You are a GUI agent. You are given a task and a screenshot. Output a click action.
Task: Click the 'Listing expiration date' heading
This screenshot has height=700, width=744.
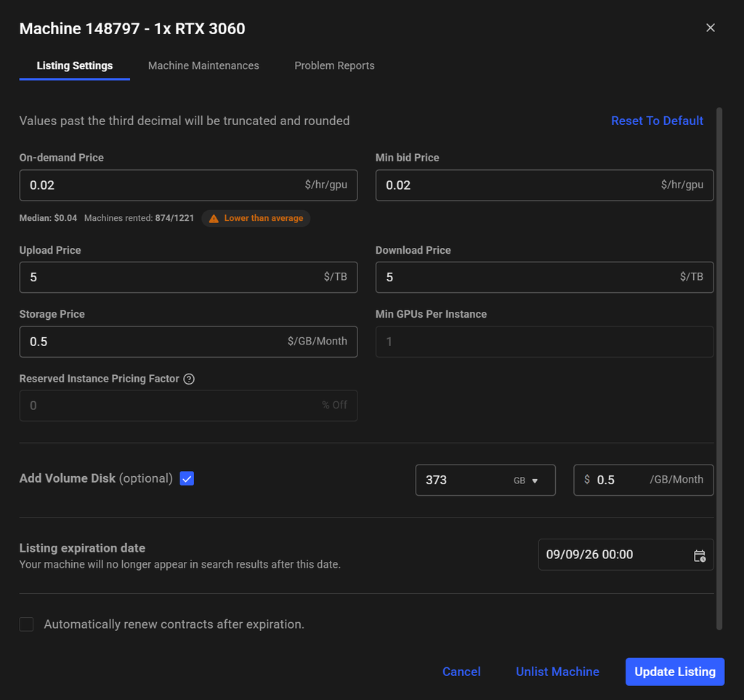[x=82, y=547]
